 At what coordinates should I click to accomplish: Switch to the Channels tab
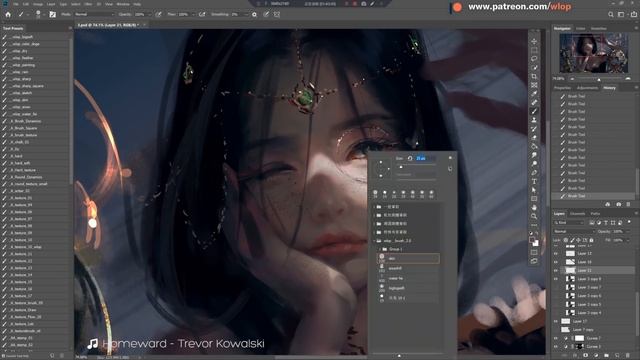click(x=578, y=213)
